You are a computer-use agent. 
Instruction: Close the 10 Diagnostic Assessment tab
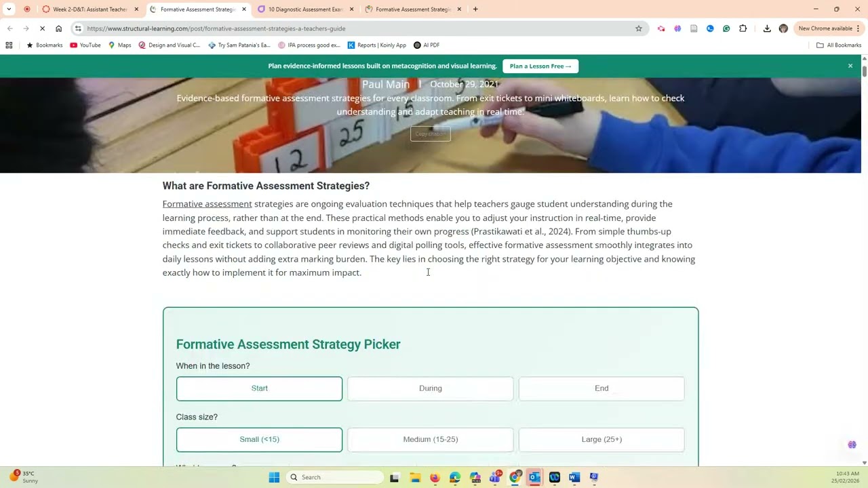(351, 9)
